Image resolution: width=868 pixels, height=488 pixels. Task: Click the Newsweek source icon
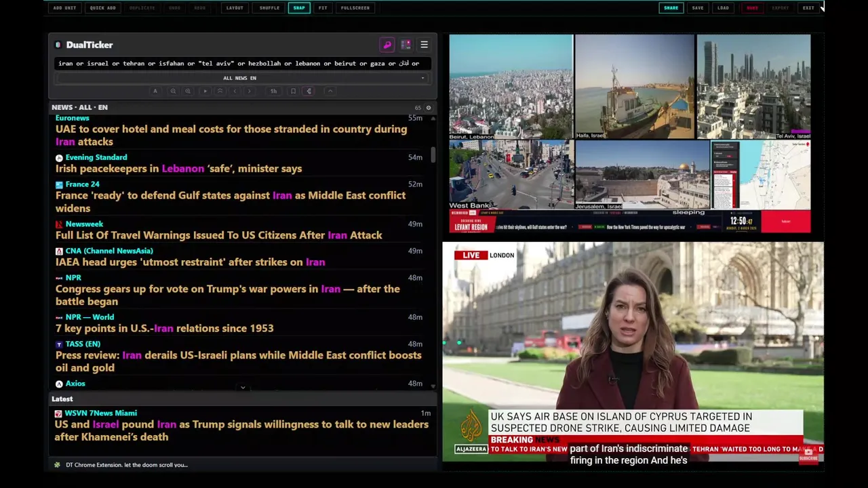pyautogui.click(x=59, y=224)
